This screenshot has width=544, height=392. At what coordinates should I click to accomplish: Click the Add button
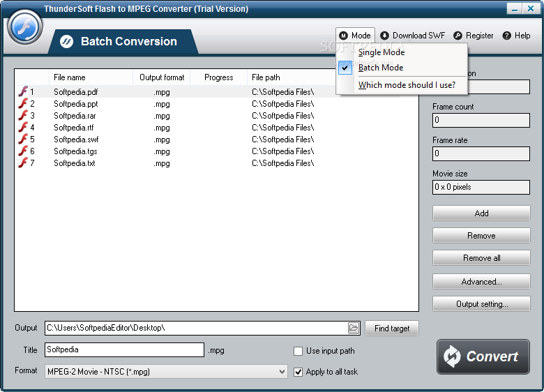click(x=481, y=213)
